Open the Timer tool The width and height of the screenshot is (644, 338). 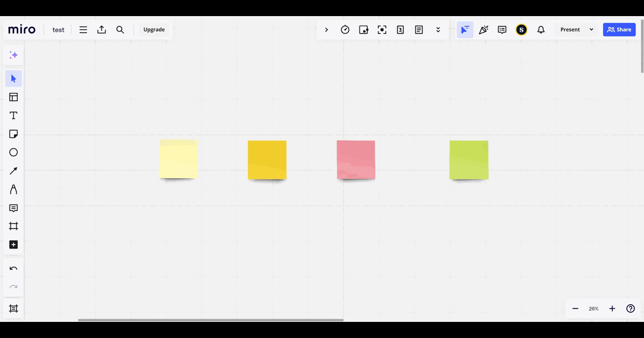[x=345, y=30]
